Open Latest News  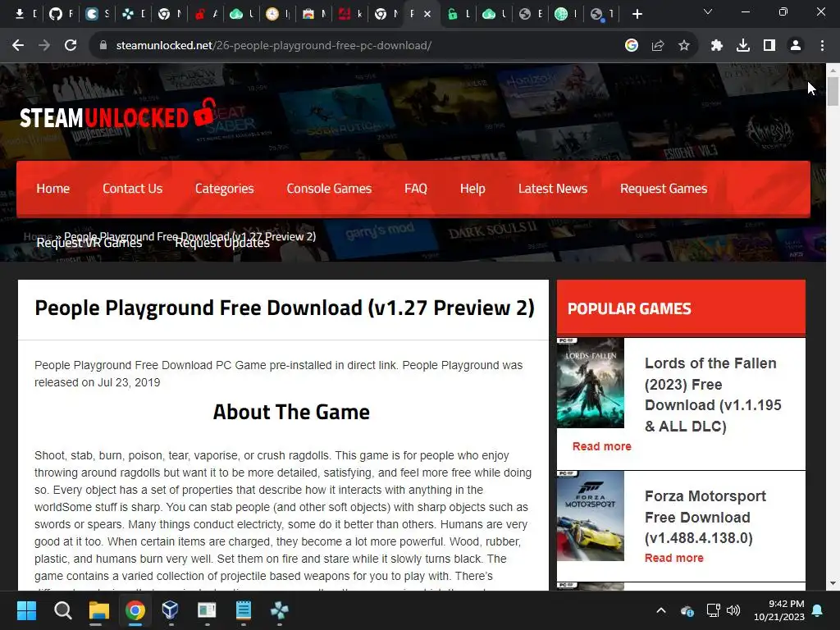(553, 189)
